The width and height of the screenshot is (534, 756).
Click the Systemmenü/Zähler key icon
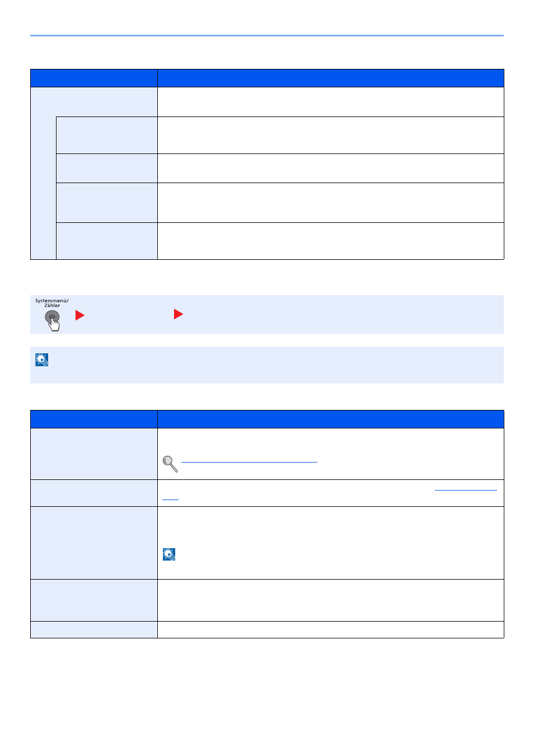tap(51, 315)
